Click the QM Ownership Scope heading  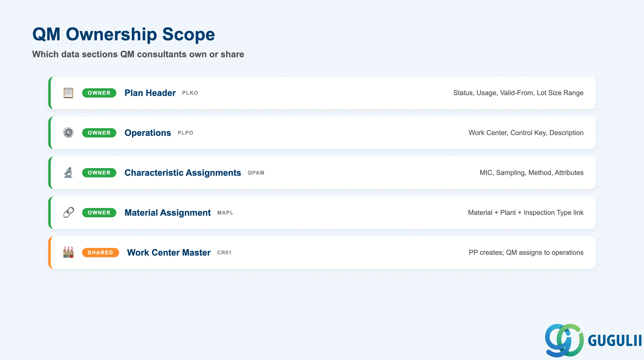point(124,34)
